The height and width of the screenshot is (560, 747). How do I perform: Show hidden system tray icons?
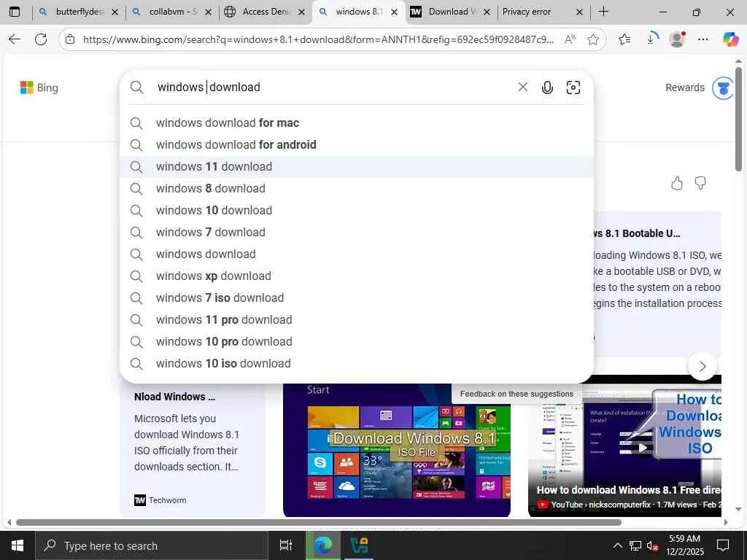617,545
